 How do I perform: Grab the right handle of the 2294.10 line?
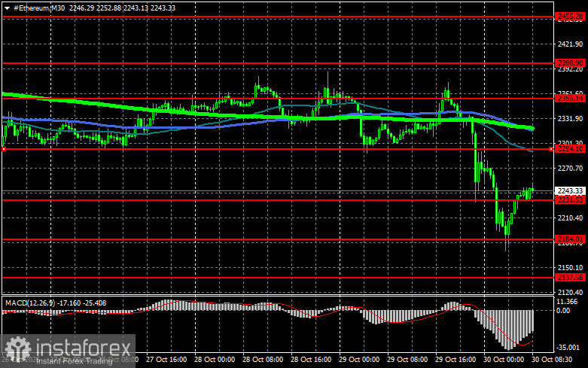click(551, 149)
